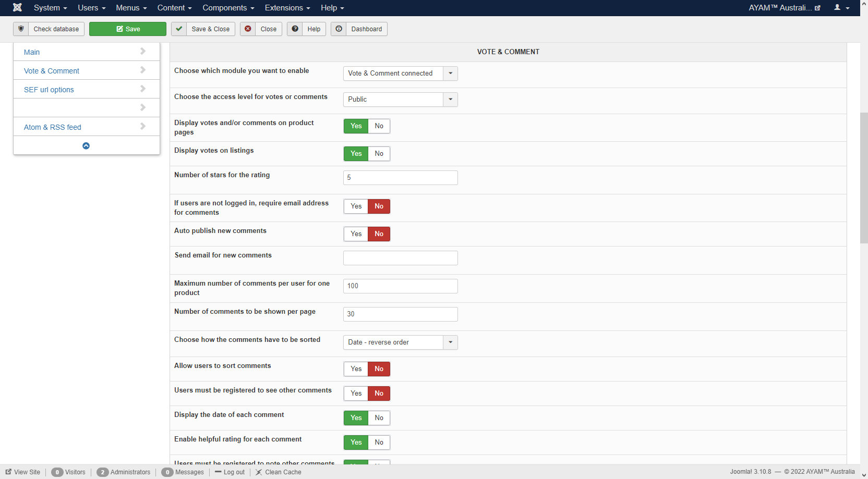Open the Help menu in top bar

(332, 8)
